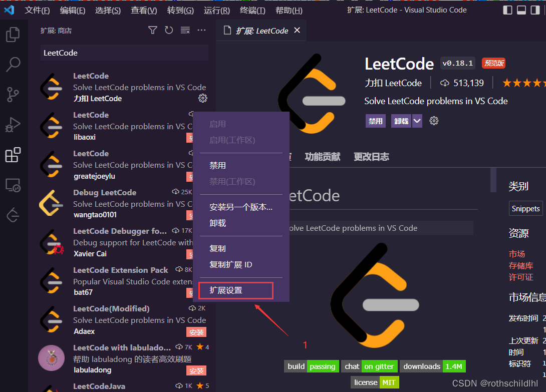546x392 pixels.
Task: Open the Extensions view icon
Action: click(x=13, y=155)
